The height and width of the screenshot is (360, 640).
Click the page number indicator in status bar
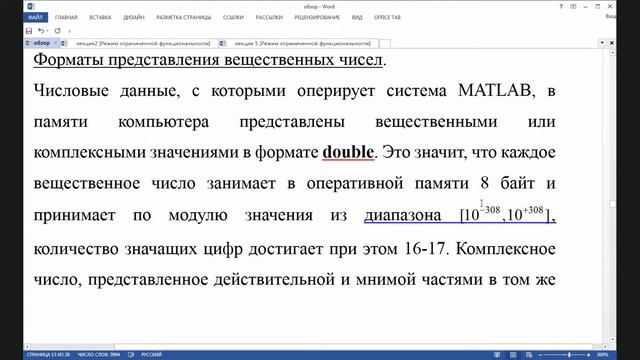(49, 355)
